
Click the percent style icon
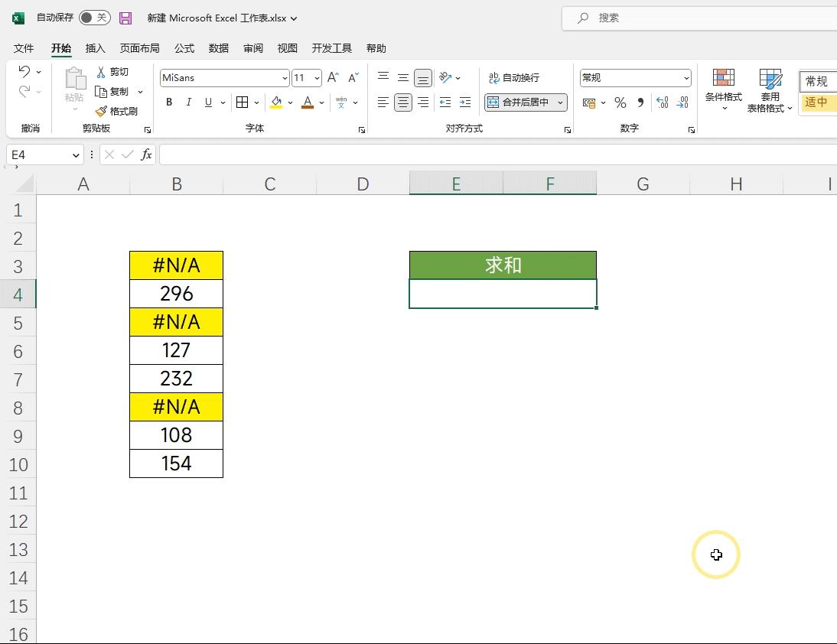(620, 102)
